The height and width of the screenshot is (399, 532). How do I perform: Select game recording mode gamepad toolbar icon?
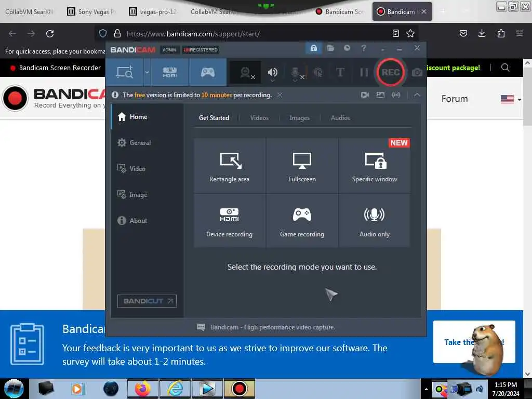(x=208, y=72)
